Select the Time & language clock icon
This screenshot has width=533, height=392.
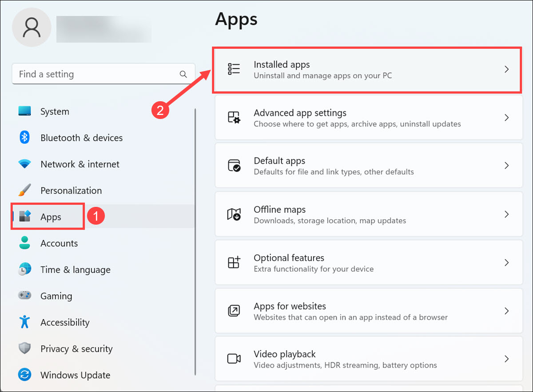coord(24,269)
